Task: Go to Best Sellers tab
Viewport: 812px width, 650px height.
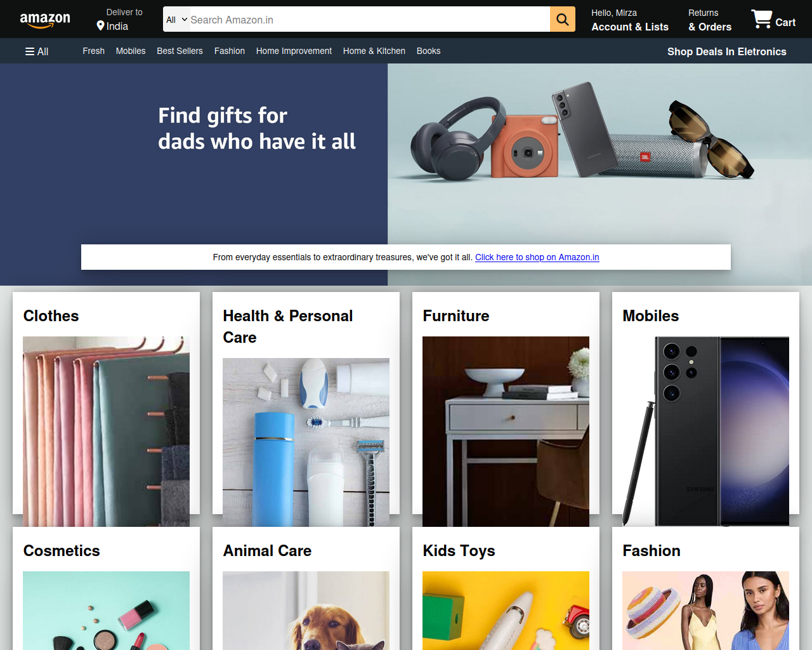Action: point(180,51)
